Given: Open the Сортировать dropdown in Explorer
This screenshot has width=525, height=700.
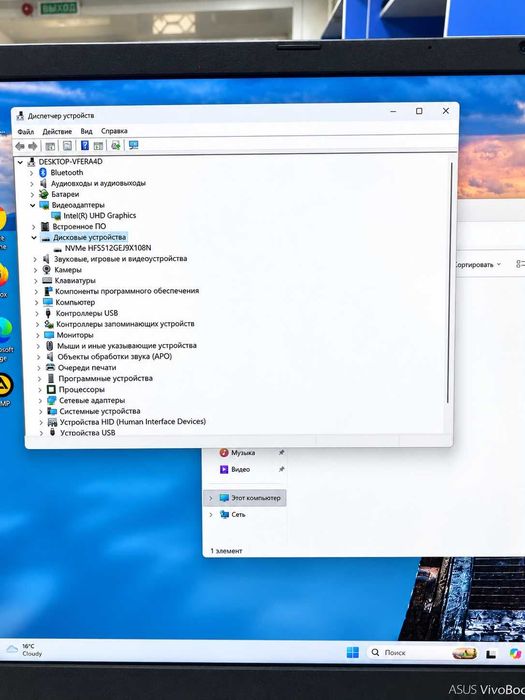Looking at the screenshot, I should pos(478,265).
